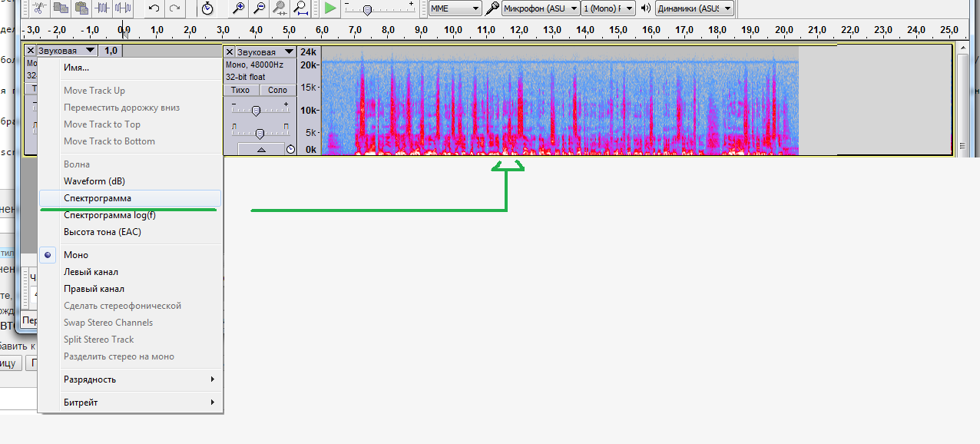Open the Микрофон recording device dropdown

click(541, 8)
